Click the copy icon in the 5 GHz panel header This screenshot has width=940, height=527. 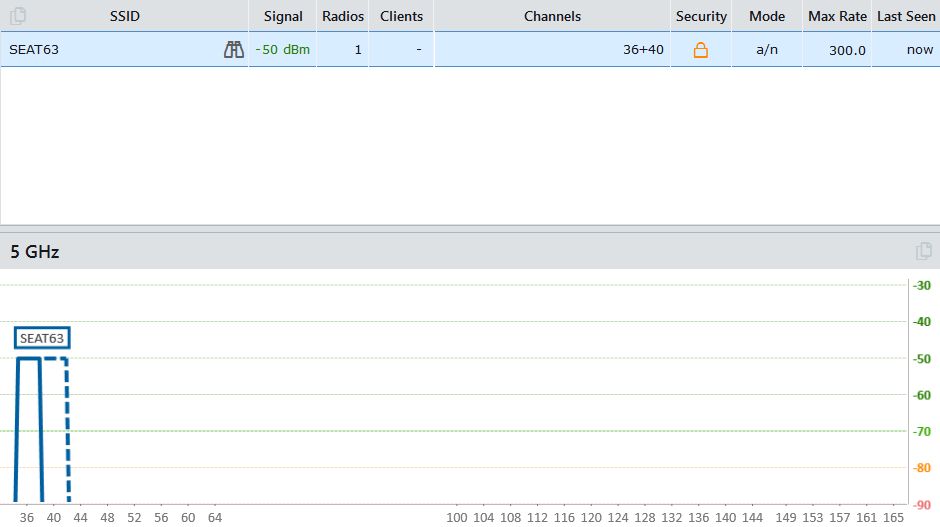pyautogui.click(x=924, y=251)
